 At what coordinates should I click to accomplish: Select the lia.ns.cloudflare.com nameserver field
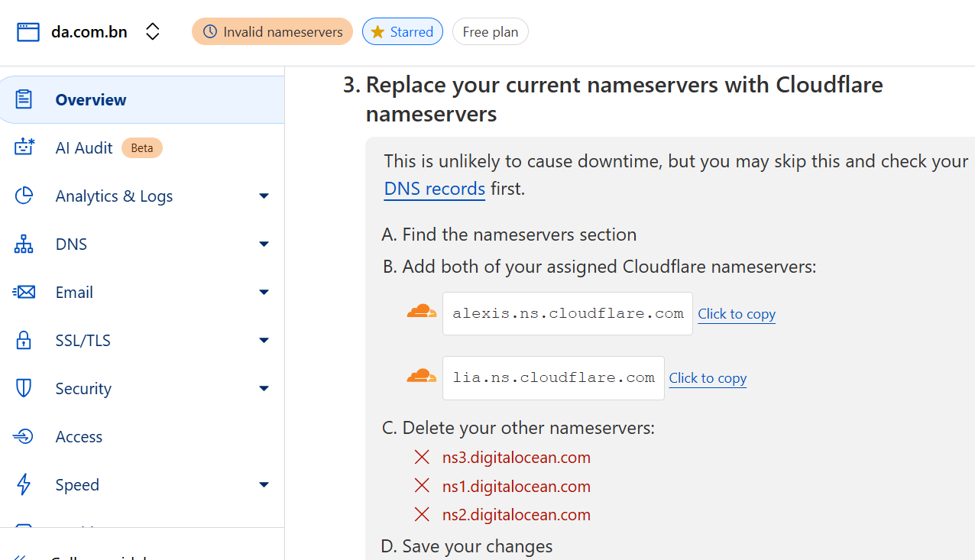[x=553, y=377]
